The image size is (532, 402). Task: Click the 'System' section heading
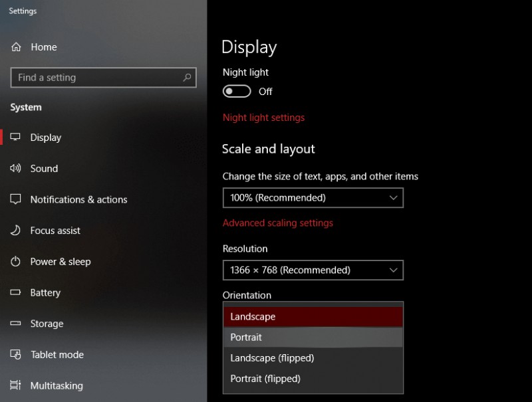tap(26, 108)
